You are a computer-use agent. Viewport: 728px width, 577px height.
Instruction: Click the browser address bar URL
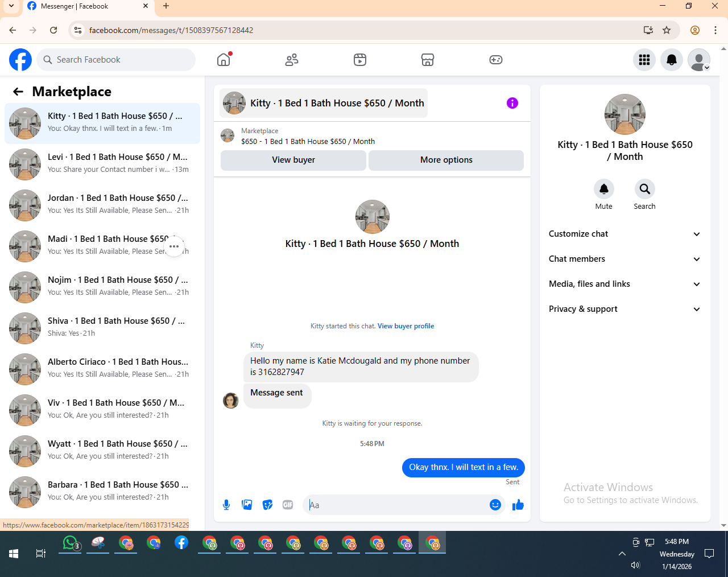(x=171, y=30)
